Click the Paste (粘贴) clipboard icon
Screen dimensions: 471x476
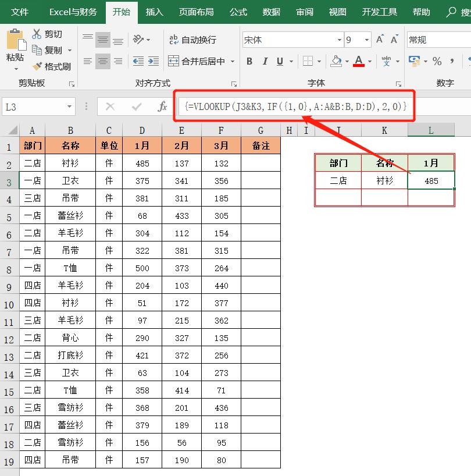coord(15,41)
